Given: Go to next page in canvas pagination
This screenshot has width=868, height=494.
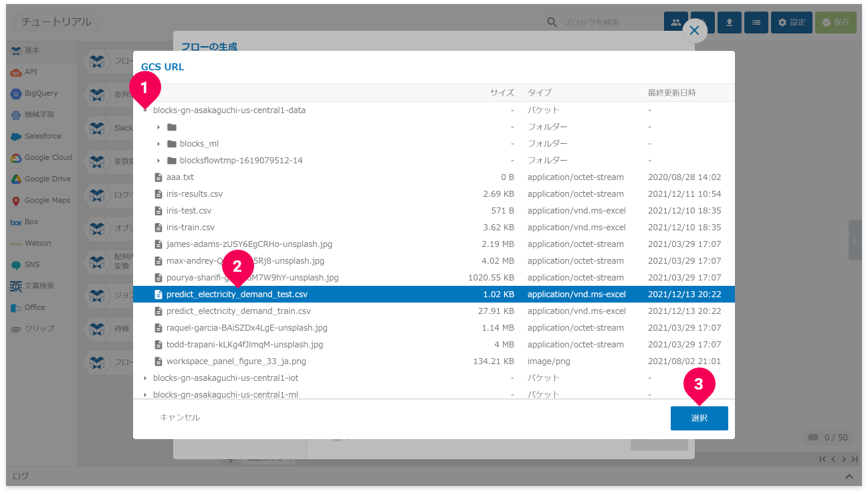Looking at the screenshot, I should [844, 459].
